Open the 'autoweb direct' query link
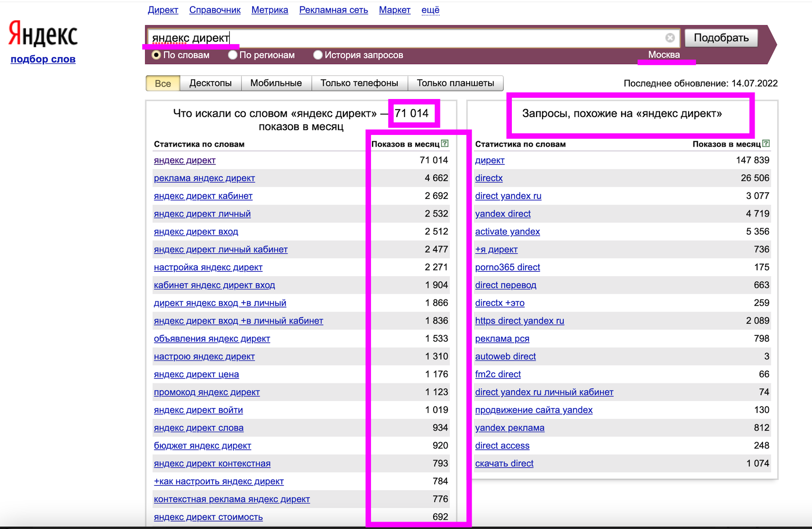Viewport: 812px width, 529px height. [x=505, y=357]
